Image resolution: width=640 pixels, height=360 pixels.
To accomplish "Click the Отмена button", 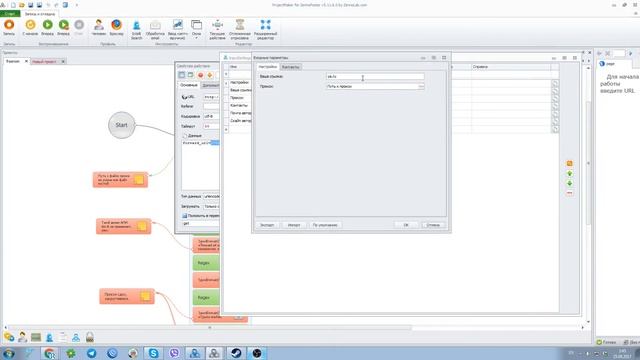I will tap(433, 225).
